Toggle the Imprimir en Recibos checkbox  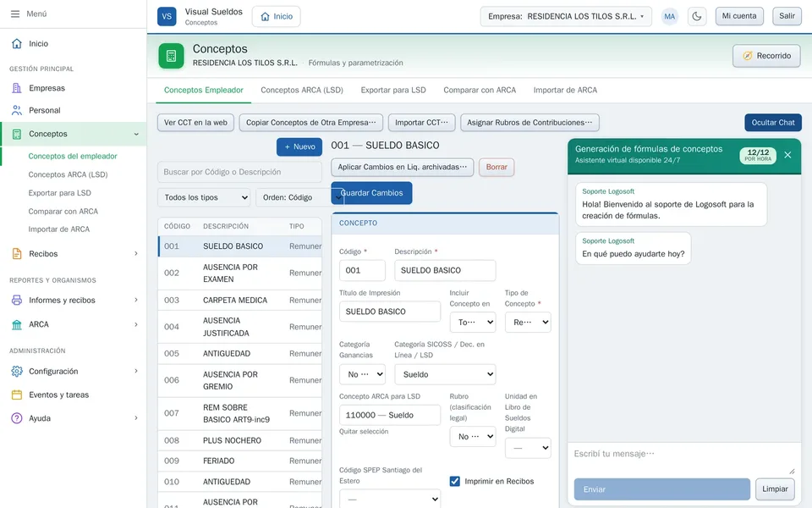click(455, 481)
